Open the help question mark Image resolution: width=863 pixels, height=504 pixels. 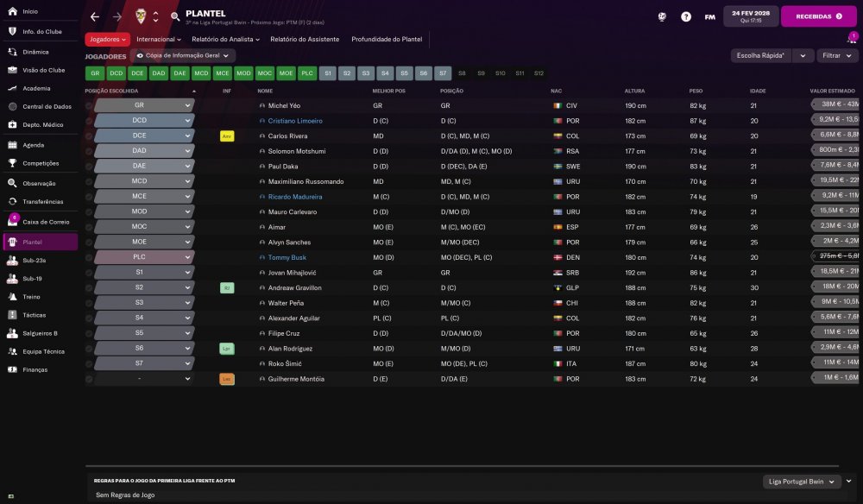[686, 16]
